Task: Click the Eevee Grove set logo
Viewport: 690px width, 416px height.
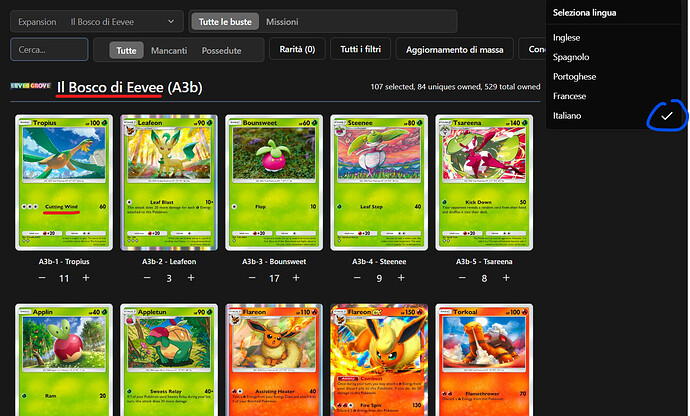Action: pos(31,86)
